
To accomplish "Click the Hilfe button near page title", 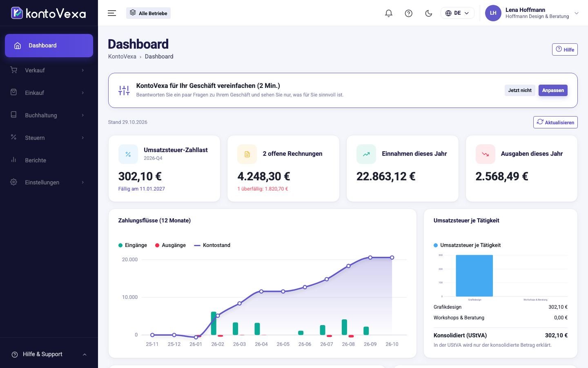I will pyautogui.click(x=565, y=49).
